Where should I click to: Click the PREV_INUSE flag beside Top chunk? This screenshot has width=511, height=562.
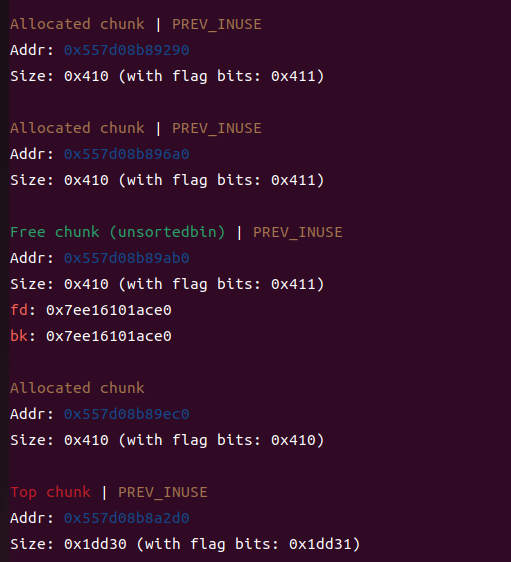[163, 492]
